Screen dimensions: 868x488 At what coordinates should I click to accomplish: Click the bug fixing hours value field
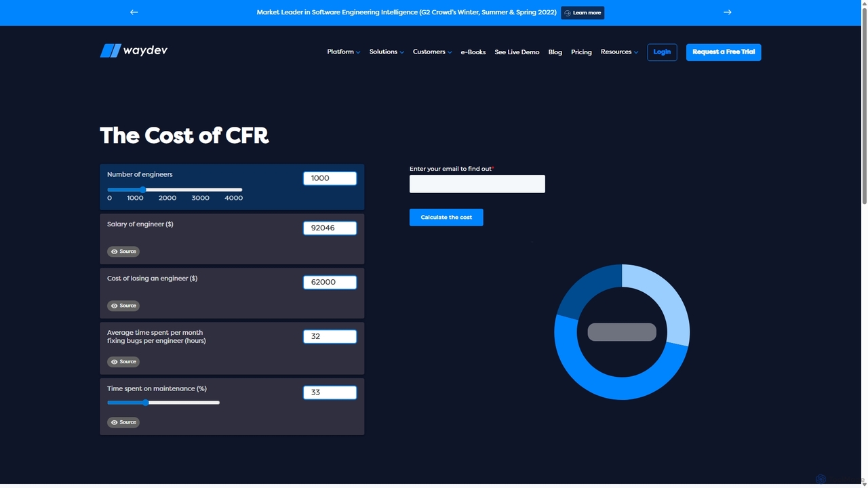click(330, 336)
